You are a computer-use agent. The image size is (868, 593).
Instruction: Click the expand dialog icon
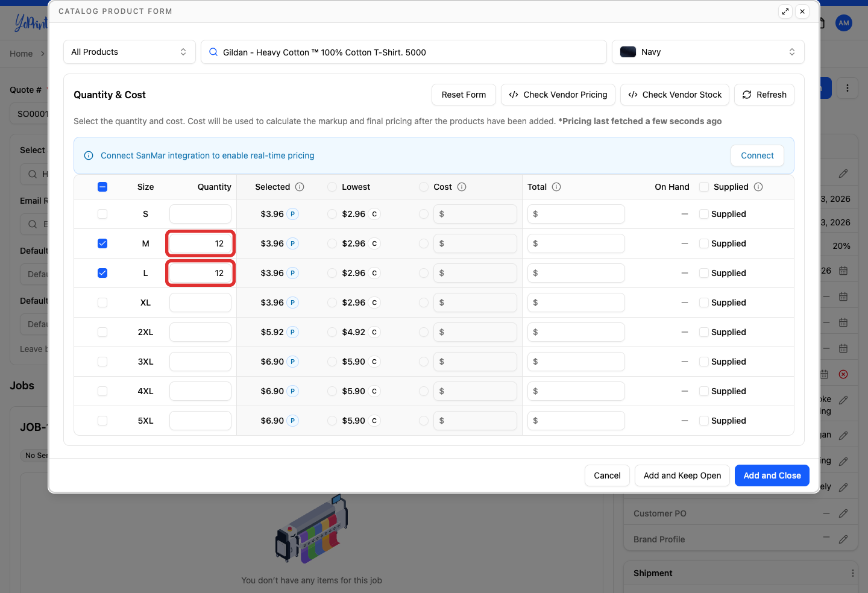click(x=785, y=11)
